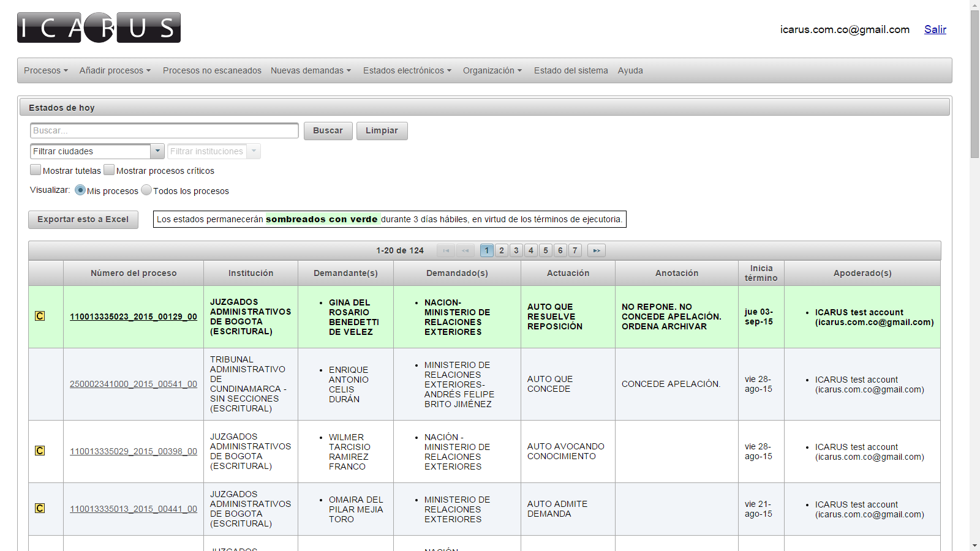This screenshot has height=551, width=980.
Task: Click the Demandado(s) column header
Action: pos(458,273)
